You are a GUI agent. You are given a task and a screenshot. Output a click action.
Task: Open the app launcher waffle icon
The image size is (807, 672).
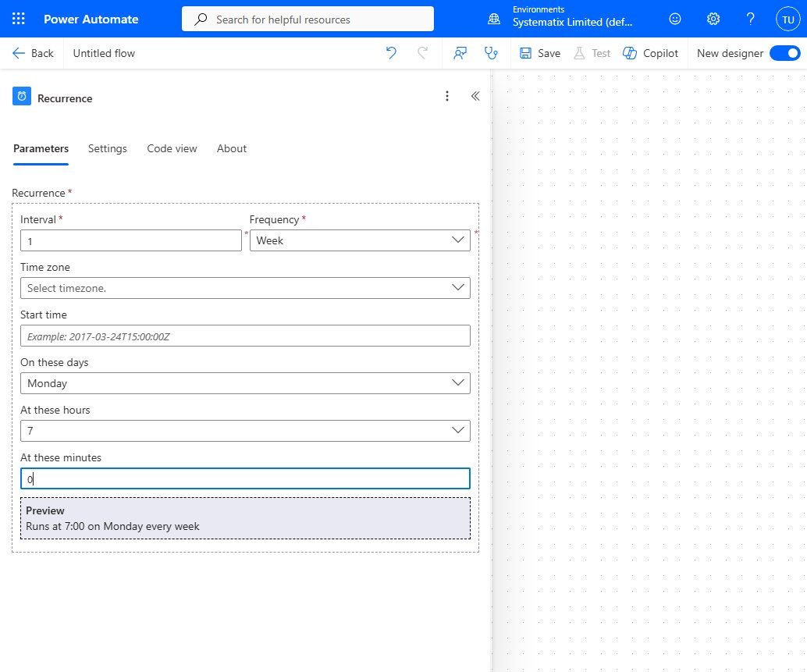coord(19,19)
